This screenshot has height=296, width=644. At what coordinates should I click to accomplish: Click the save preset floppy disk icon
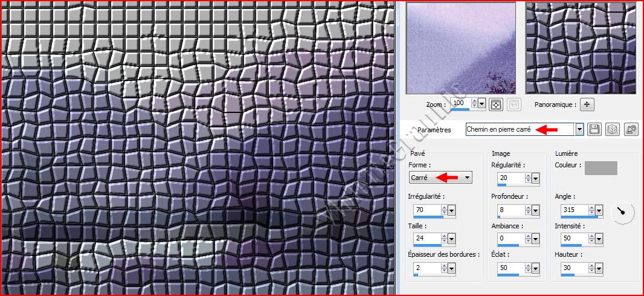[x=594, y=129]
